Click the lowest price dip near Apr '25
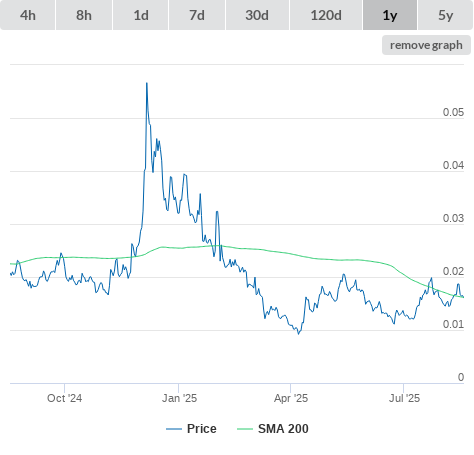The height and width of the screenshot is (455, 474). tap(299, 333)
